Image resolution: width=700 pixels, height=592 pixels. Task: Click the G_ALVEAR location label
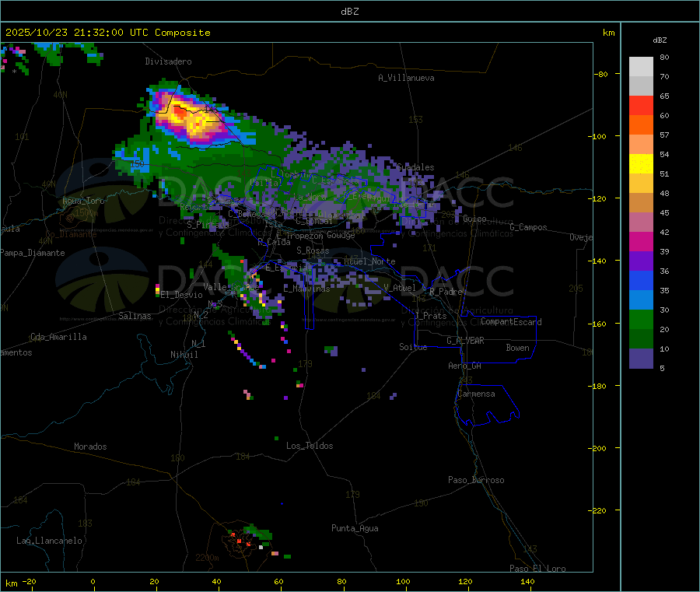tap(465, 341)
